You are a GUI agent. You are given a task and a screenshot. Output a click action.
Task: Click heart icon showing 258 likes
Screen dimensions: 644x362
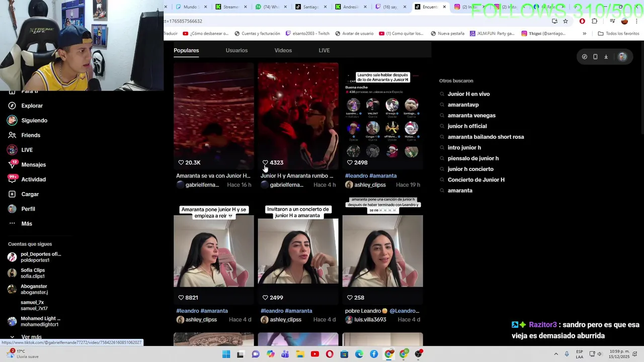350,298
